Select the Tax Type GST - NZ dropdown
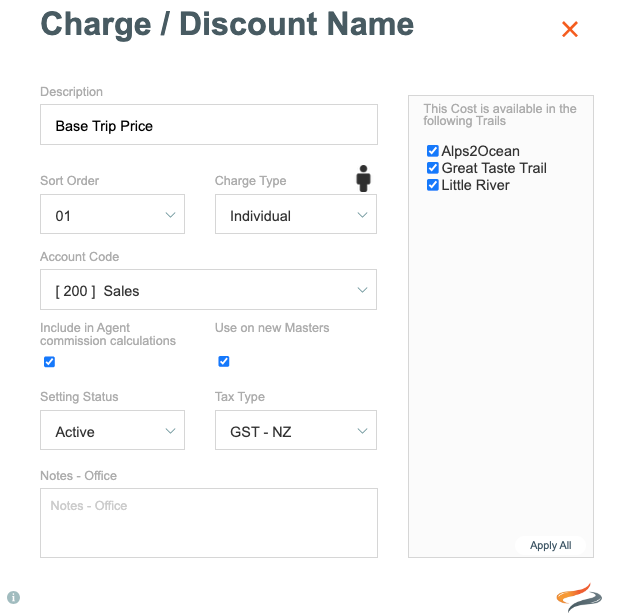 pyautogui.click(x=296, y=430)
